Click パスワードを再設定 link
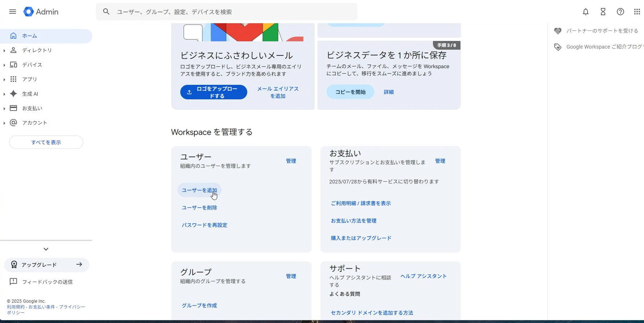 pyautogui.click(x=205, y=225)
